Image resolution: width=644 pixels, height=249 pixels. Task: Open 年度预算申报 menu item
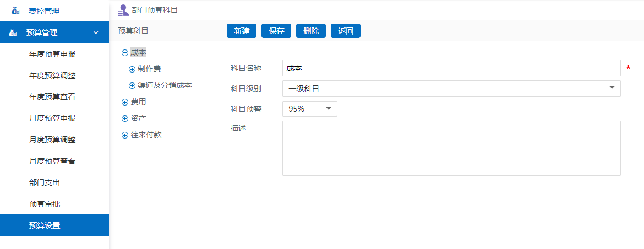(x=52, y=54)
